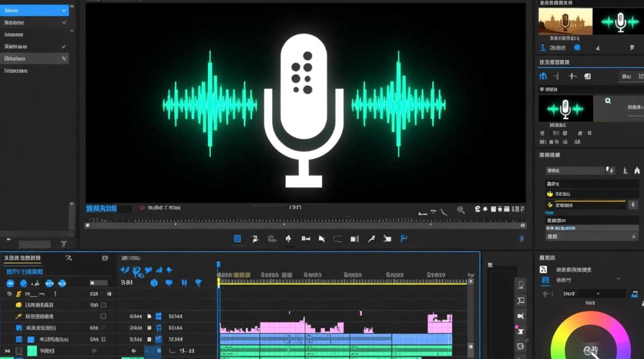
Task: Click the panel menu icon in timeline panel header
Action: (105, 258)
